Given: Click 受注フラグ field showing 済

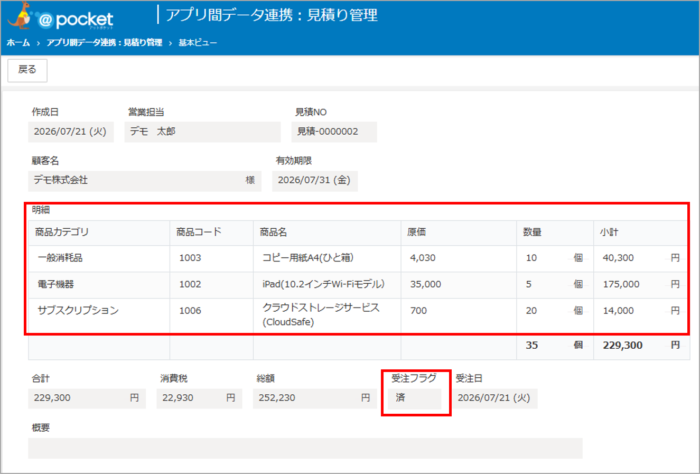Looking at the screenshot, I should tap(415, 398).
